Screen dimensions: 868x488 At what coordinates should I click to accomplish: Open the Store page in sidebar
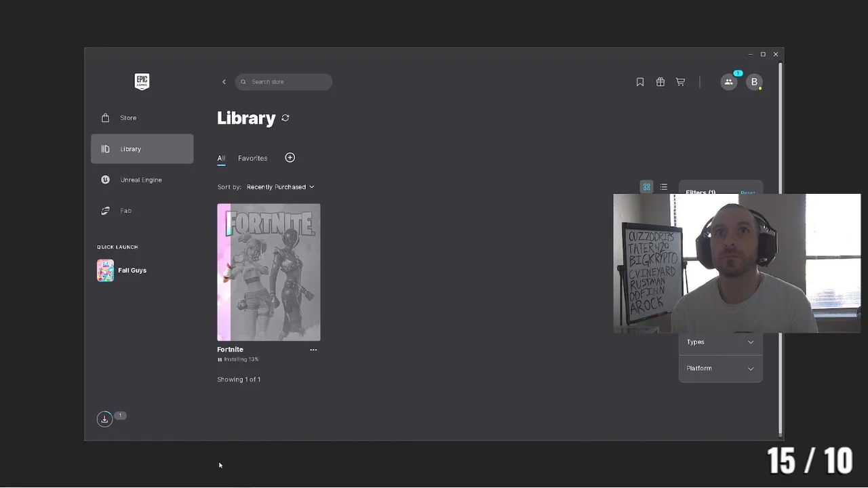point(142,118)
